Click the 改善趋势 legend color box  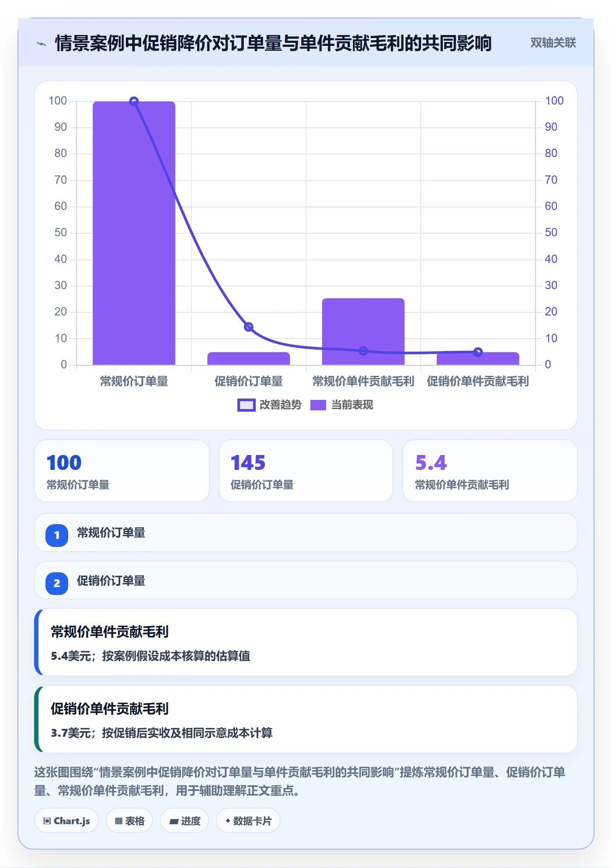coord(246,405)
